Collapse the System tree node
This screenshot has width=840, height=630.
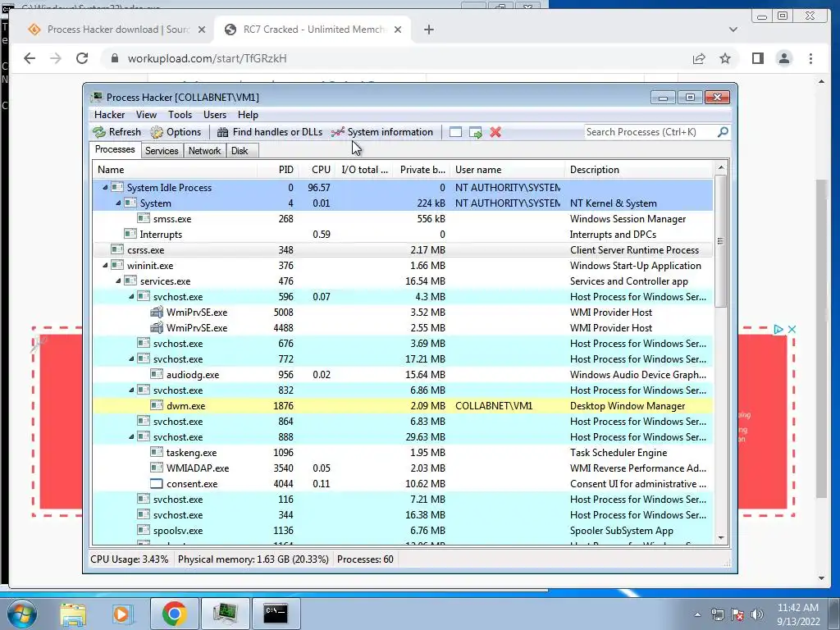point(118,203)
